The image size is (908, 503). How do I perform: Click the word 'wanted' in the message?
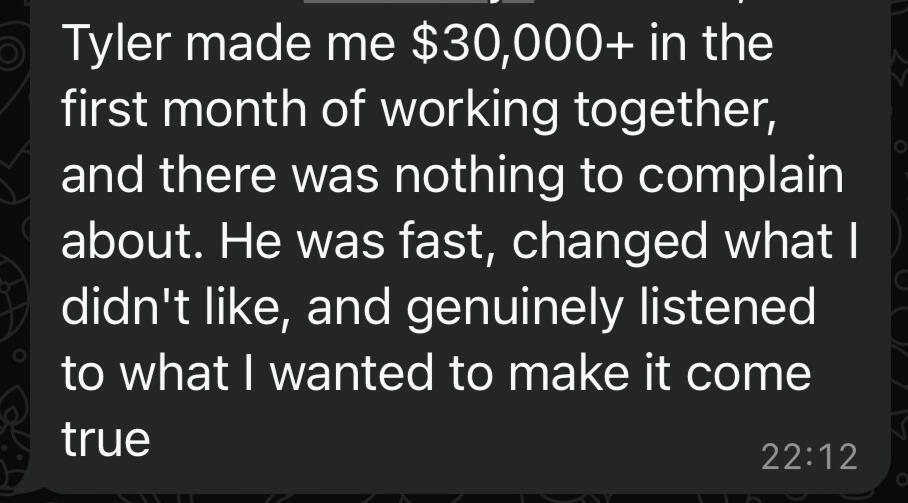[x=351, y=373]
